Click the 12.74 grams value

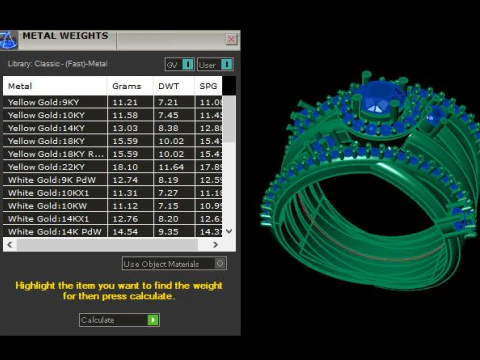click(125, 180)
